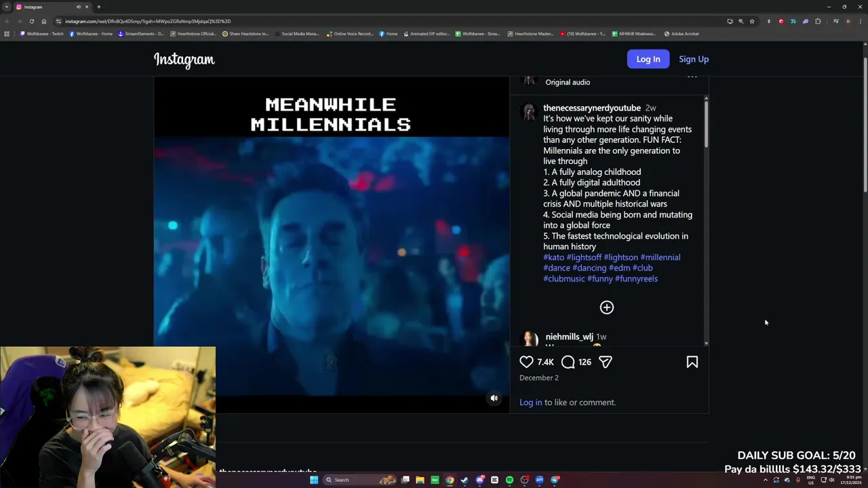Open the StreamElements bookmark
This screenshot has width=868, height=488.
[x=141, y=34]
